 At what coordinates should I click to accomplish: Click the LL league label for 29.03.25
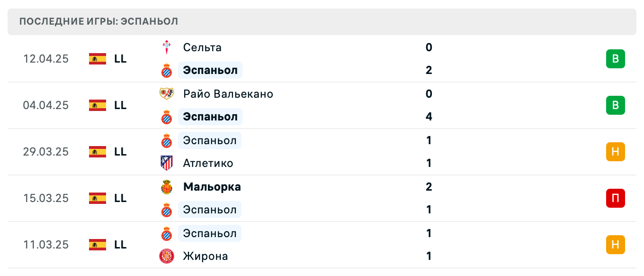(x=120, y=152)
